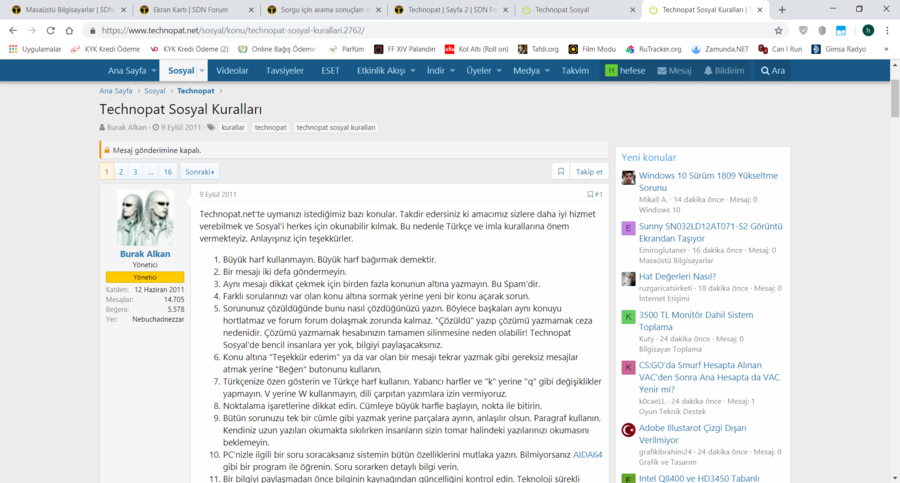Viewport: 900px width, 483px height.
Task: Click Burak Alkan's avatar image
Action: (x=145, y=218)
